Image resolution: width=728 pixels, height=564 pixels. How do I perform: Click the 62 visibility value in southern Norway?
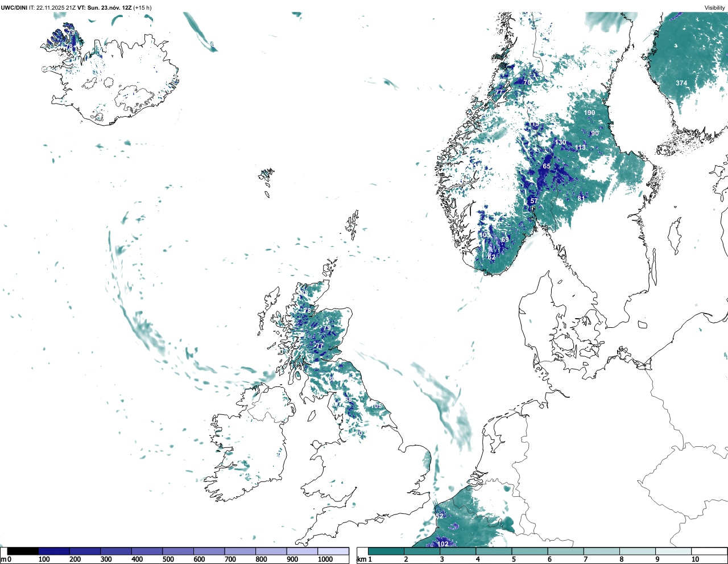(492, 257)
